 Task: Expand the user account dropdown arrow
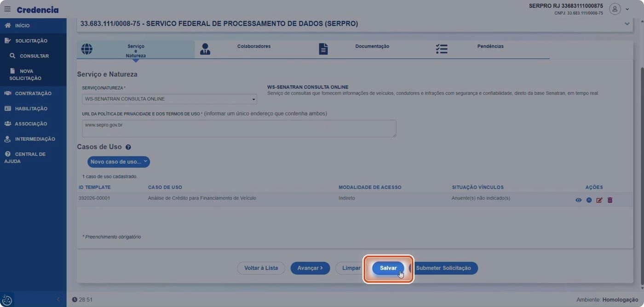tap(627, 10)
